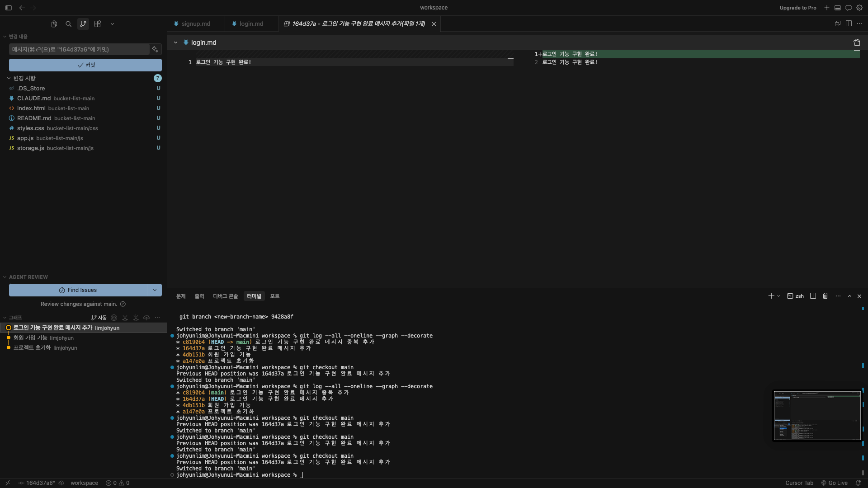Click 164d37a6* branch indicator in status bar

37,483
